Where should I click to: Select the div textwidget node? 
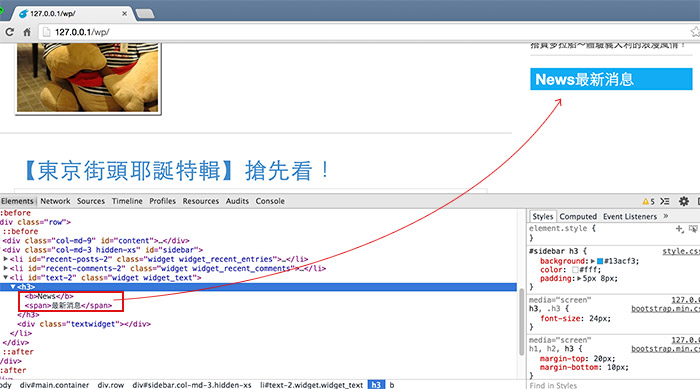coord(84,324)
